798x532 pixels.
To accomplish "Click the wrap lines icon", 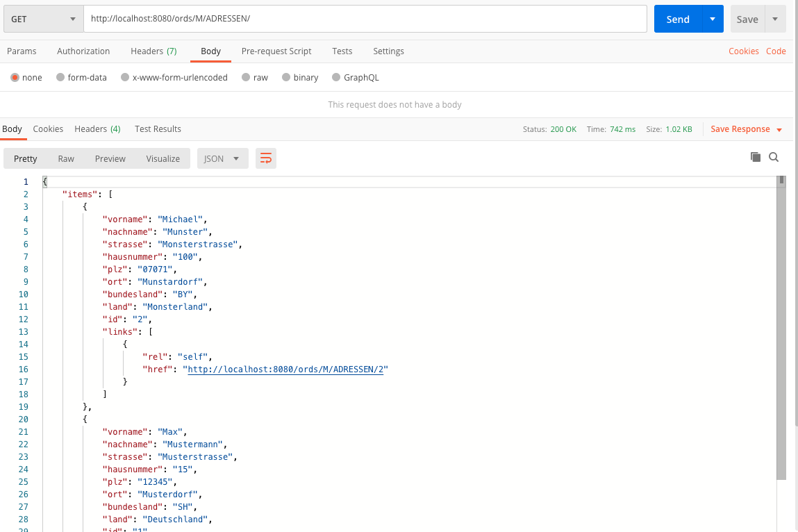I will 265,158.
